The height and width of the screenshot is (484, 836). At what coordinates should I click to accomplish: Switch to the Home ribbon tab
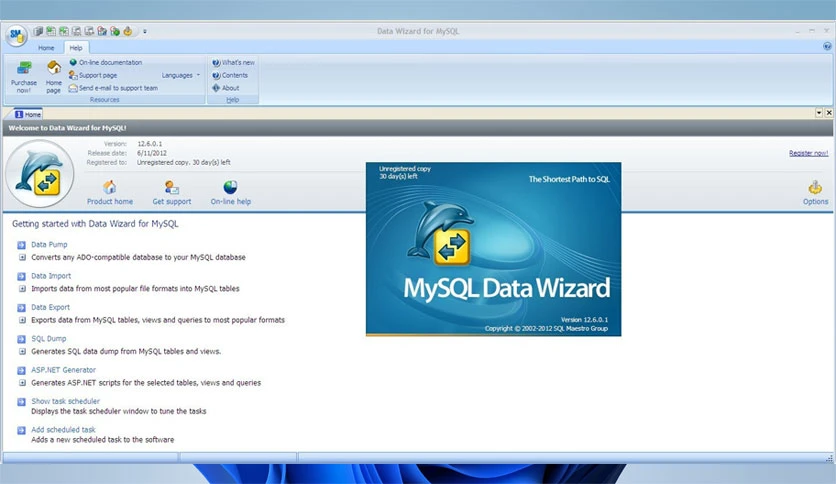tap(46, 47)
